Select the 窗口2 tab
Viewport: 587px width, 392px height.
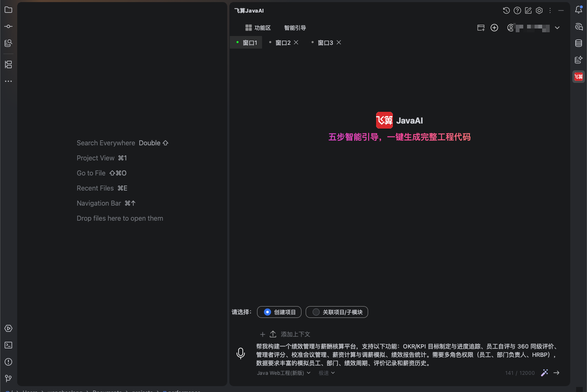pyautogui.click(x=282, y=43)
